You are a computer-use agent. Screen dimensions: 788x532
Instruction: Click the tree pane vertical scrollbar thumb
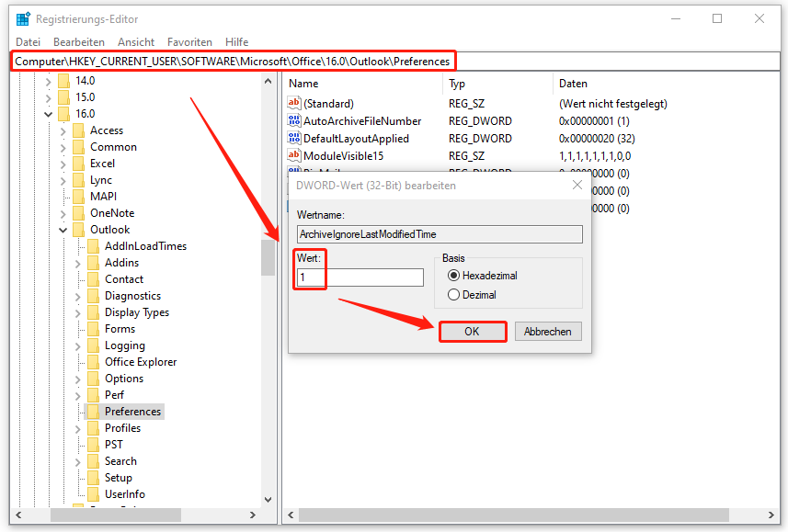268,258
